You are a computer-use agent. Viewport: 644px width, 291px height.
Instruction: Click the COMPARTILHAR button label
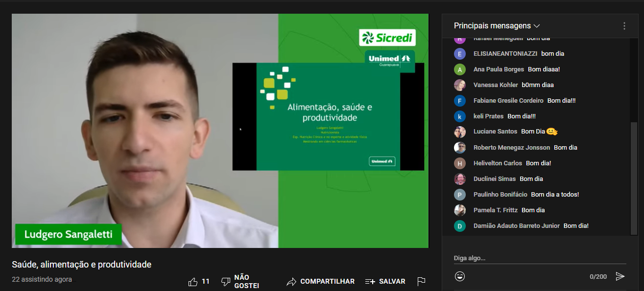tap(327, 282)
